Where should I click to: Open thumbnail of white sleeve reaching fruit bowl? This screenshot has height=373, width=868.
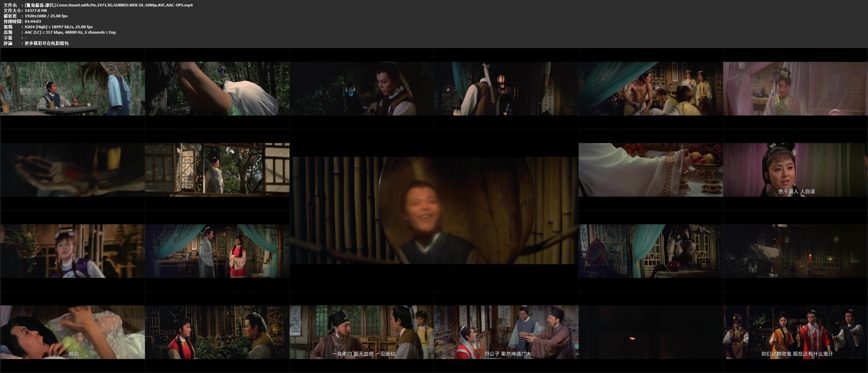pyautogui.click(x=650, y=170)
